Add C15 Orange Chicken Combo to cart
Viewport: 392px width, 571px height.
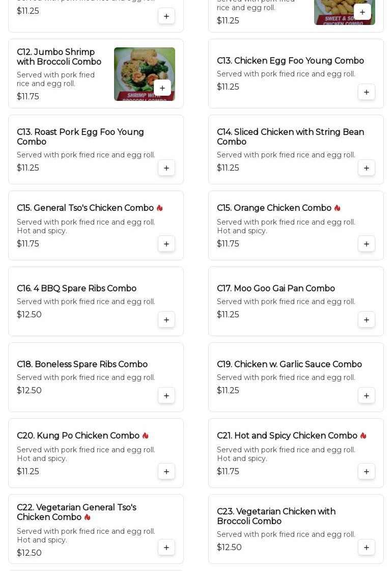click(367, 243)
